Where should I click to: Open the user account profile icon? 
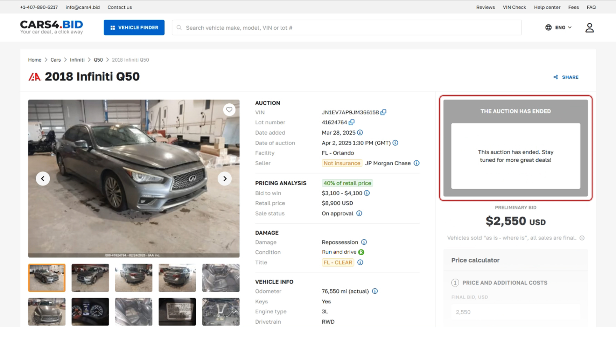tap(589, 28)
